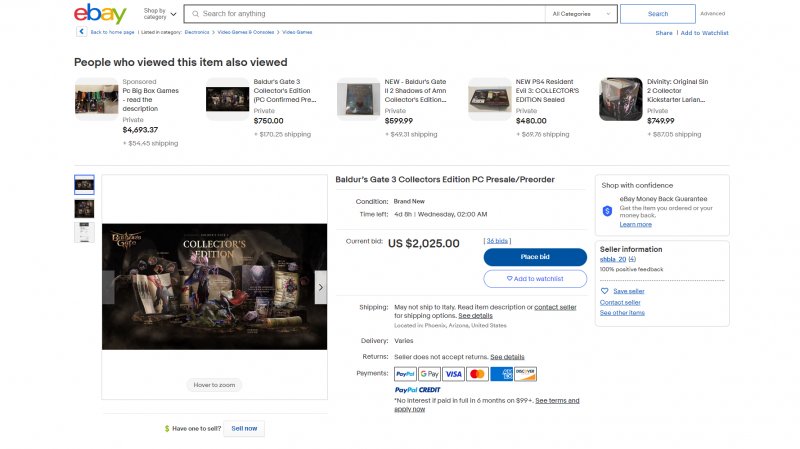The height and width of the screenshot is (449, 800).
Task: Open NEW PS4 Resident Evil 3 listing title
Action: (x=547, y=91)
